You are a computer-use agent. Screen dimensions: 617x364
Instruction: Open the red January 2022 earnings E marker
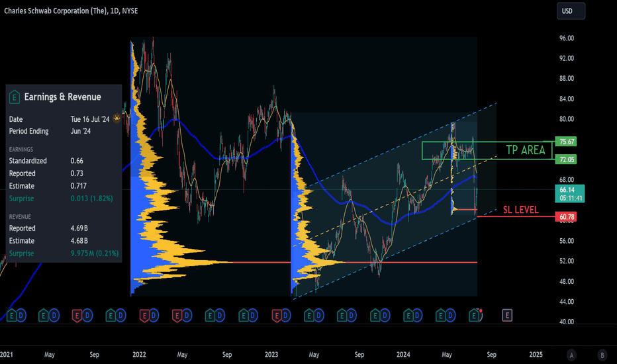click(x=145, y=316)
